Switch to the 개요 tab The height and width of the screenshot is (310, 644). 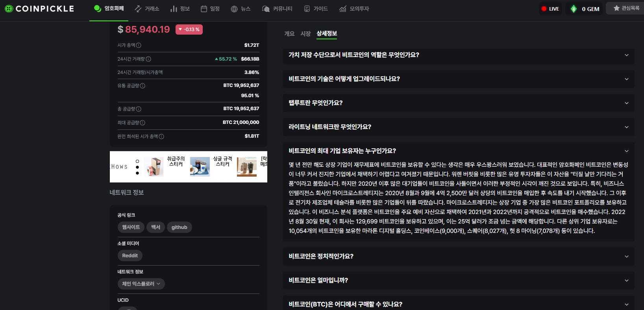[289, 34]
